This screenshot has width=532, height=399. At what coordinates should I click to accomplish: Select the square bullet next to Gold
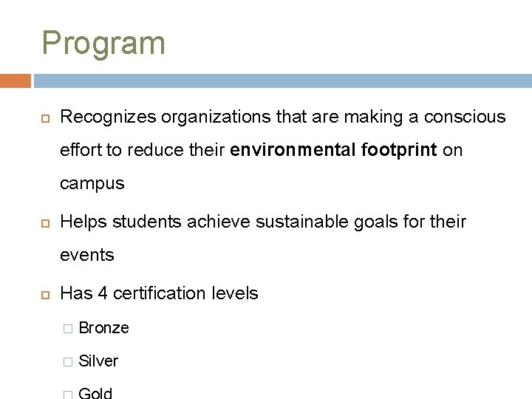click(68, 395)
